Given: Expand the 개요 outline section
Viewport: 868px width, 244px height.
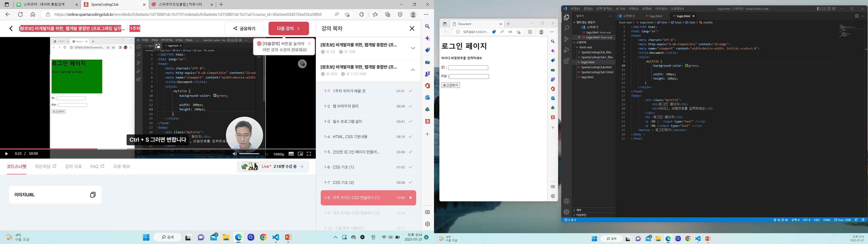Looking at the screenshot, I should coord(594,210).
